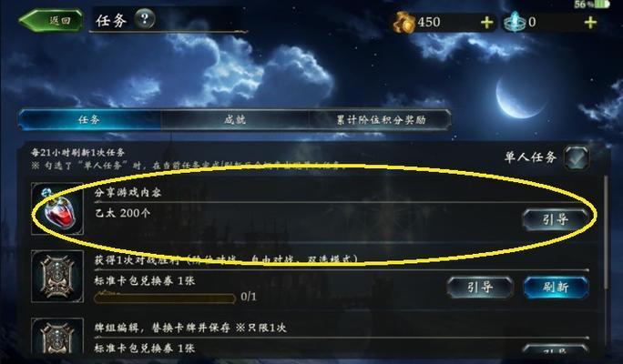Click the gold rupee coin icon
The width and height of the screenshot is (623, 364).
click(x=403, y=22)
